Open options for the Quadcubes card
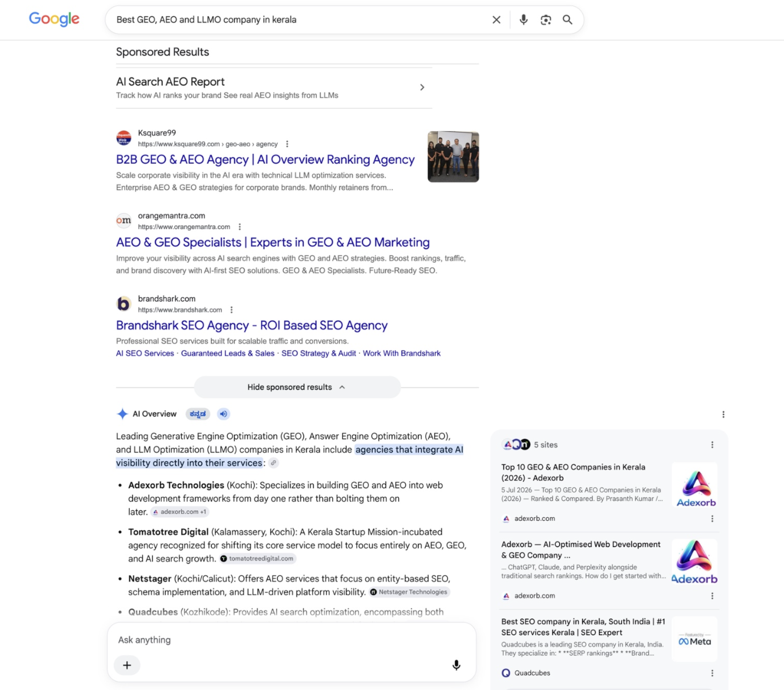 (712, 673)
